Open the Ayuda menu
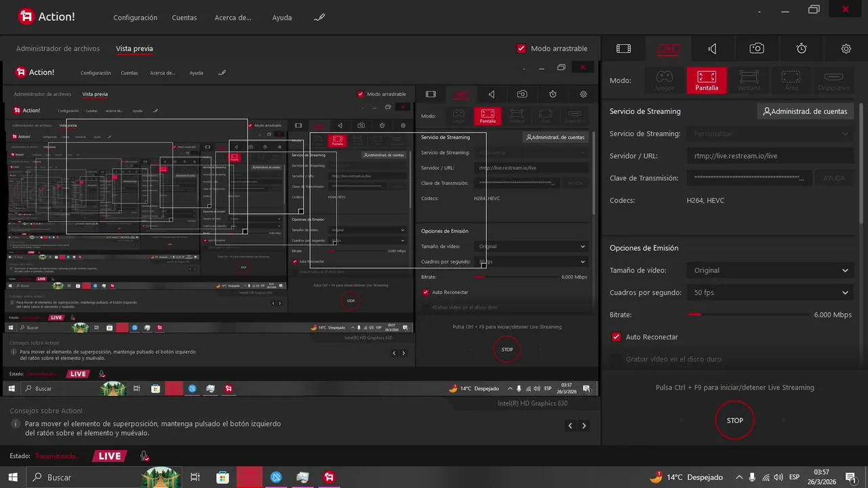The height and width of the screenshot is (488, 868). [282, 18]
